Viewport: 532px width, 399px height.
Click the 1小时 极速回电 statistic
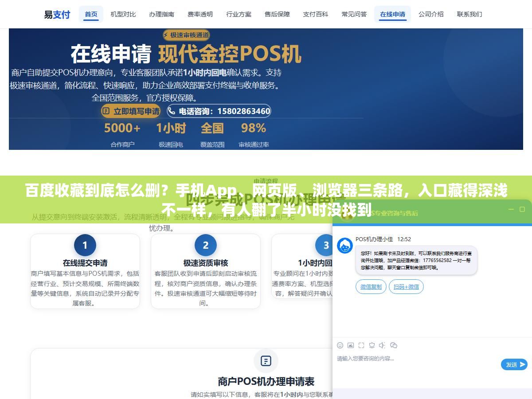171,135
